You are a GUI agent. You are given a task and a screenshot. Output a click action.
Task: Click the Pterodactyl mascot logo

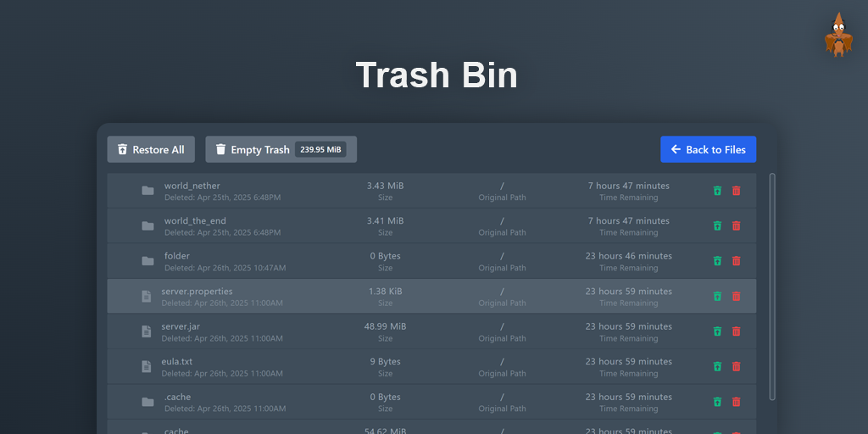[x=838, y=35]
